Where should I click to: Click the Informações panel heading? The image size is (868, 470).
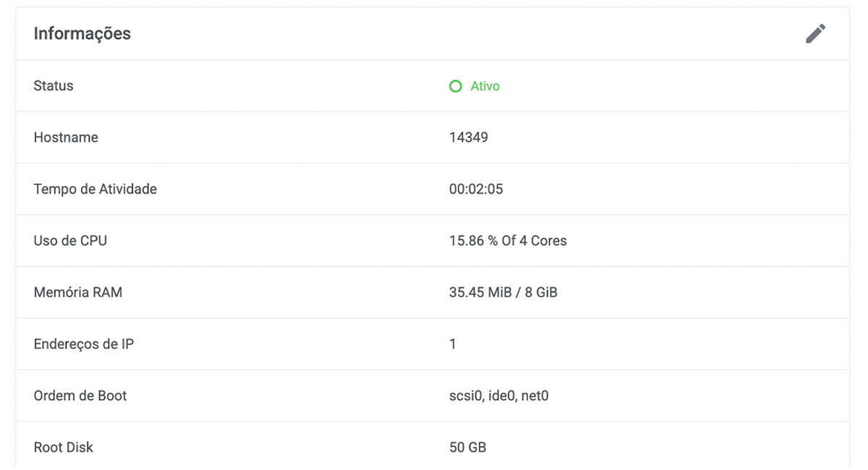82,33
